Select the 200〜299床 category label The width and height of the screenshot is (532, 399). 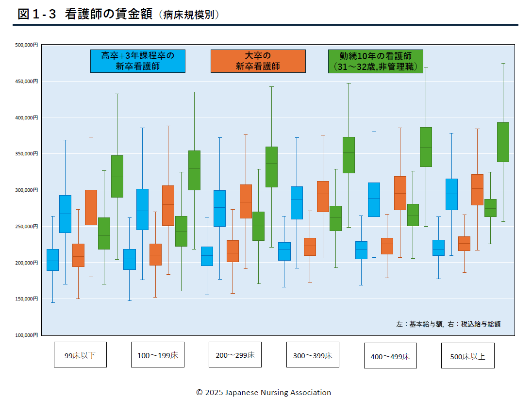pyautogui.click(x=235, y=355)
